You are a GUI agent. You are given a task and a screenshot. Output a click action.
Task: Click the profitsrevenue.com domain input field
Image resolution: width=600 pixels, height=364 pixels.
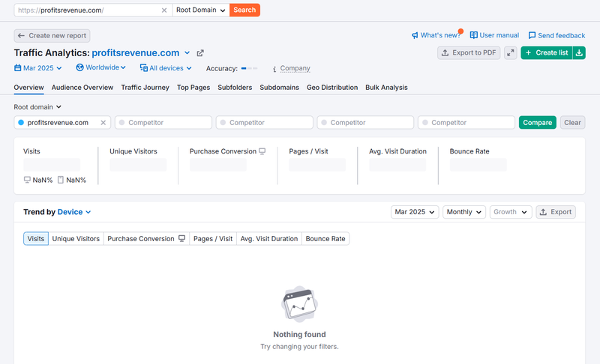(62, 123)
